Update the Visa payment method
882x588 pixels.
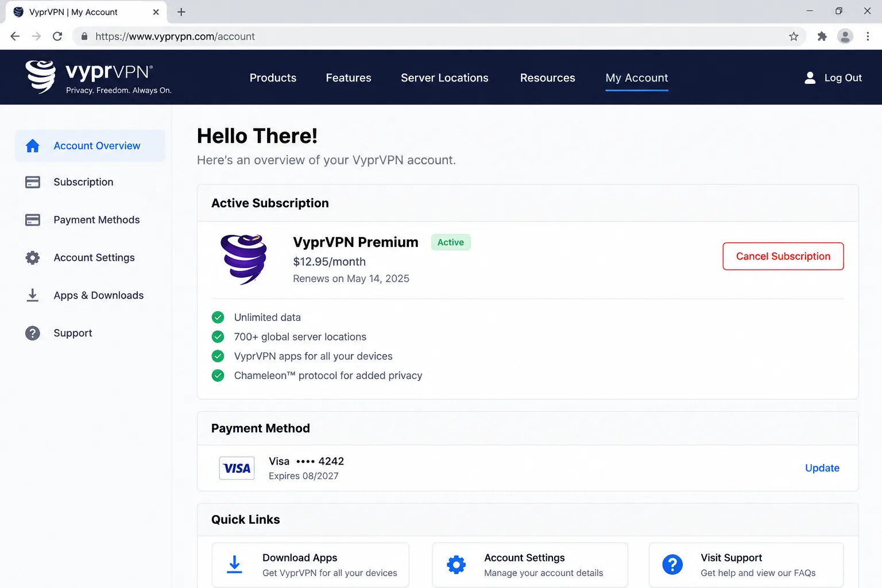pyautogui.click(x=822, y=468)
